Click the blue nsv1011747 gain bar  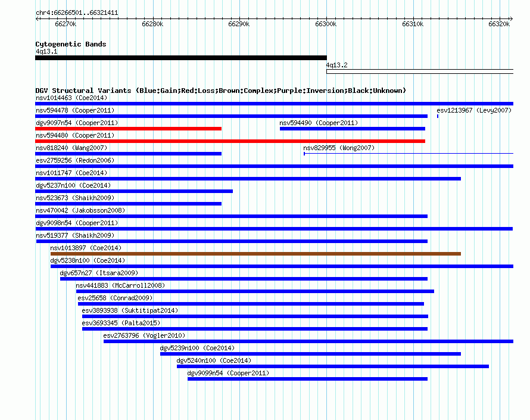[x=248, y=179]
